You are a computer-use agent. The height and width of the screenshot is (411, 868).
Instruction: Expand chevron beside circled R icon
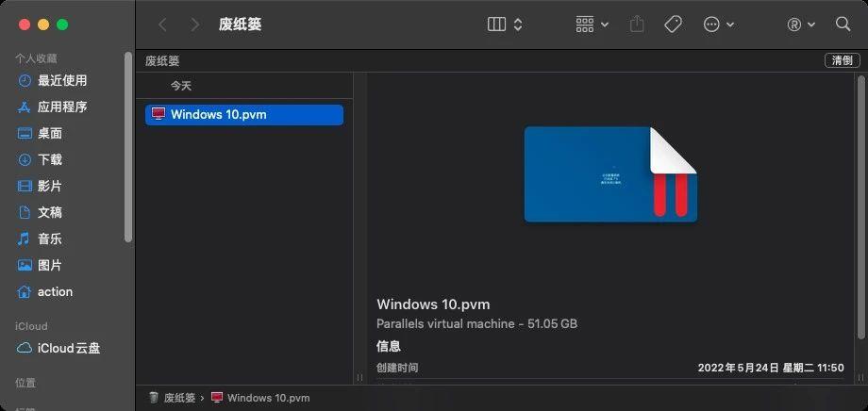[811, 25]
